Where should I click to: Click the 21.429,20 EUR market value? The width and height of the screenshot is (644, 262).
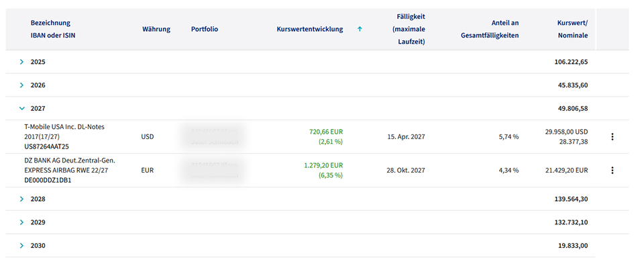566,170
